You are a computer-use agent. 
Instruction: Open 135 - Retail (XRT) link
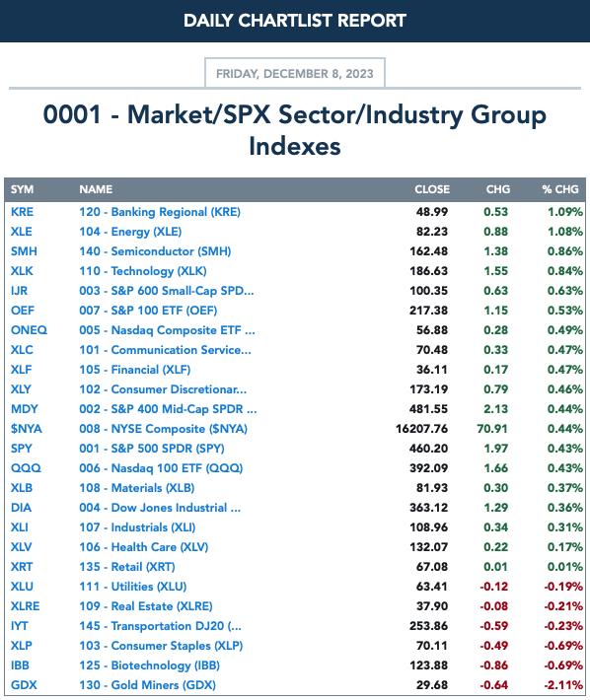click(x=127, y=567)
